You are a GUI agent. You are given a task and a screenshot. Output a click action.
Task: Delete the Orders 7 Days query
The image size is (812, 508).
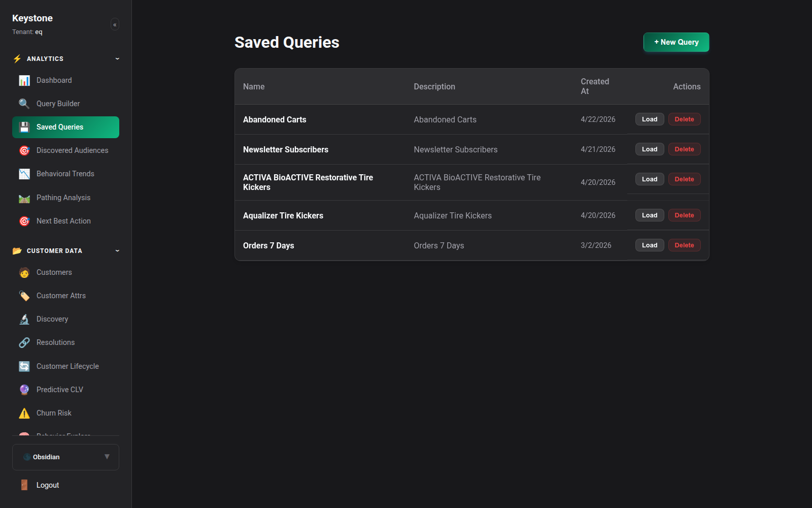pyautogui.click(x=684, y=245)
